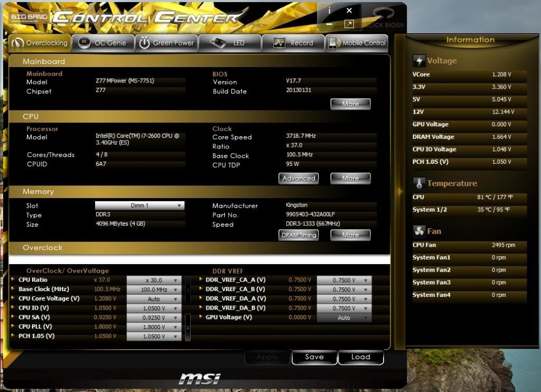
Task: Switch to the Green Power tab
Action: tap(166, 43)
